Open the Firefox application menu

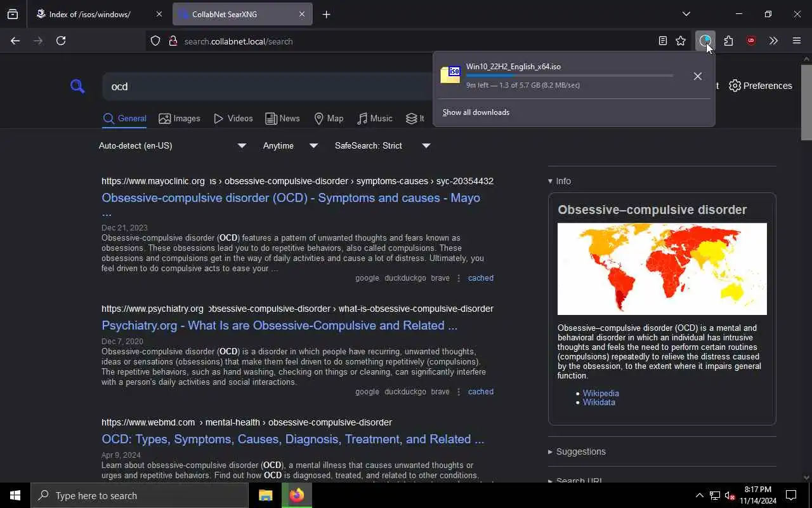[x=797, y=41]
